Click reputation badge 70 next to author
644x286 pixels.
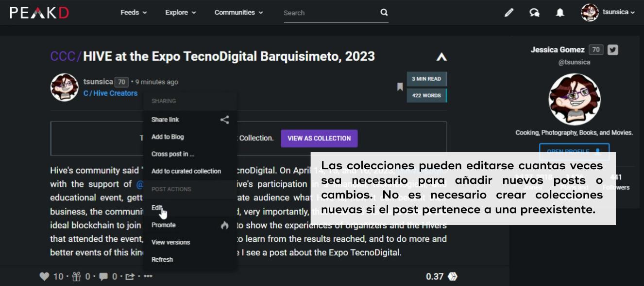pos(121,82)
